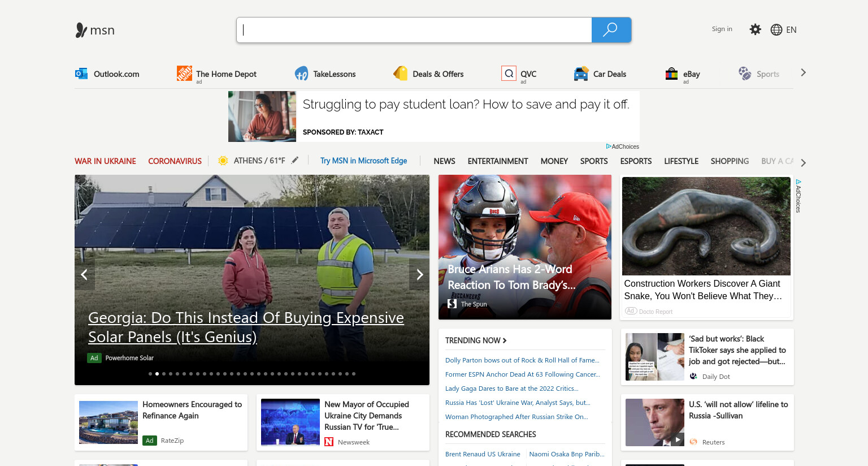868x466 pixels.
Task: Click the Reuters source logo
Action: click(x=693, y=442)
